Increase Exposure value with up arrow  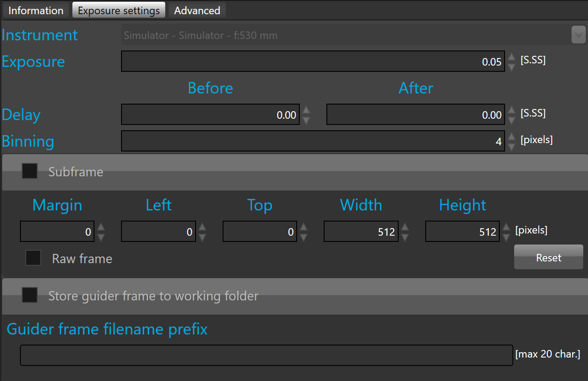point(511,57)
